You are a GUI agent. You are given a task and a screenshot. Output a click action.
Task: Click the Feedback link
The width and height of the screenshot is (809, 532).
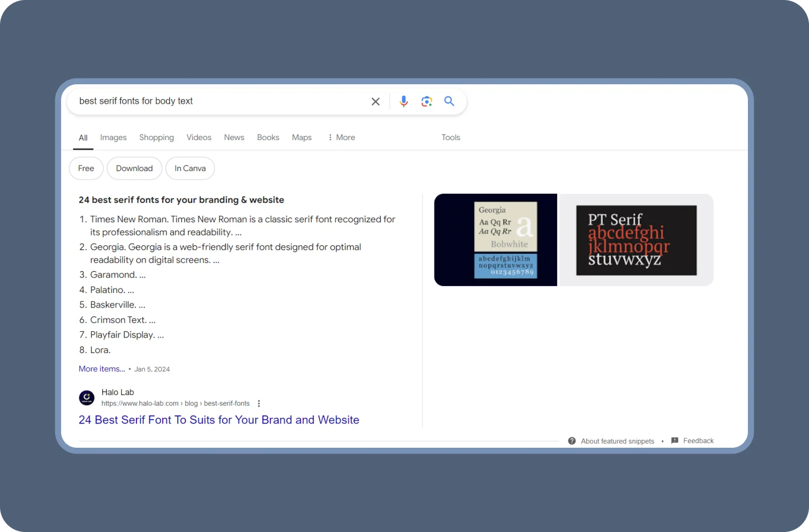click(x=698, y=441)
